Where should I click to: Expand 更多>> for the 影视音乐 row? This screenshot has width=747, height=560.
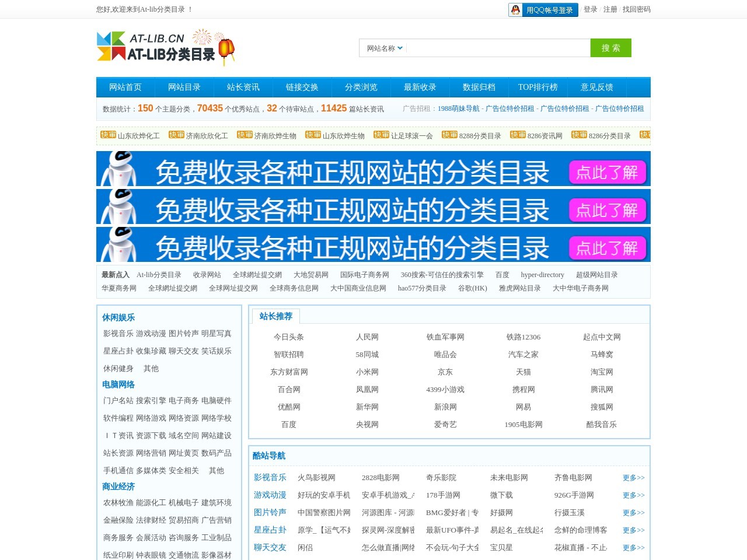(633, 478)
